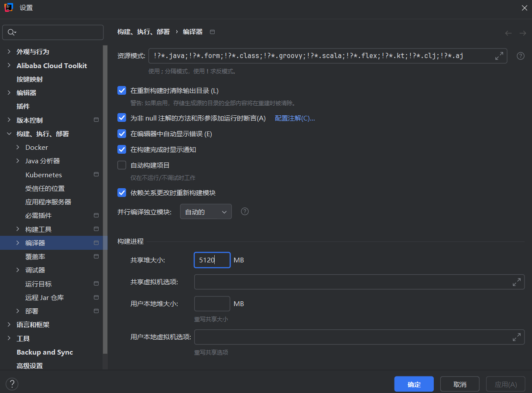
Task: Expand Docker in the sidebar tree
Action: (18, 147)
